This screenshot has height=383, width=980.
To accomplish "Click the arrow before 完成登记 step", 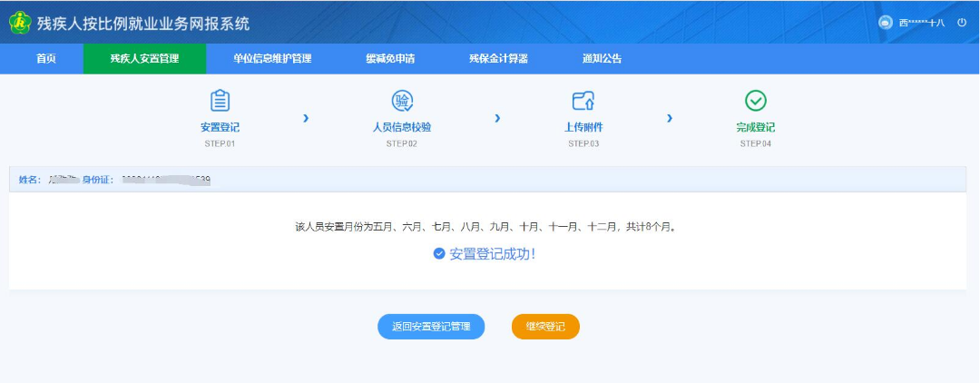I will [x=670, y=118].
